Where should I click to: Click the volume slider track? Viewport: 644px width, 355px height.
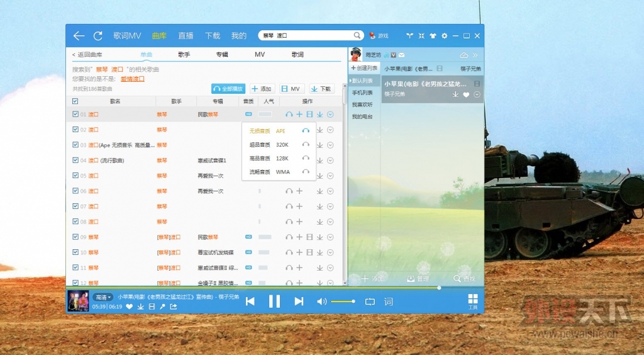[x=343, y=301]
